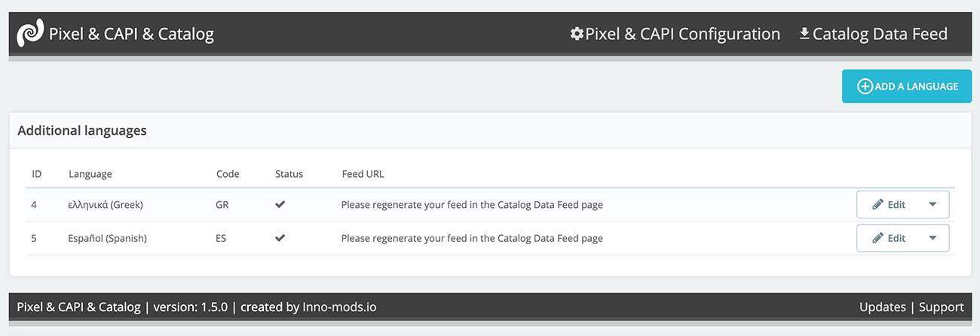Open the Support link in the footer

click(x=941, y=307)
